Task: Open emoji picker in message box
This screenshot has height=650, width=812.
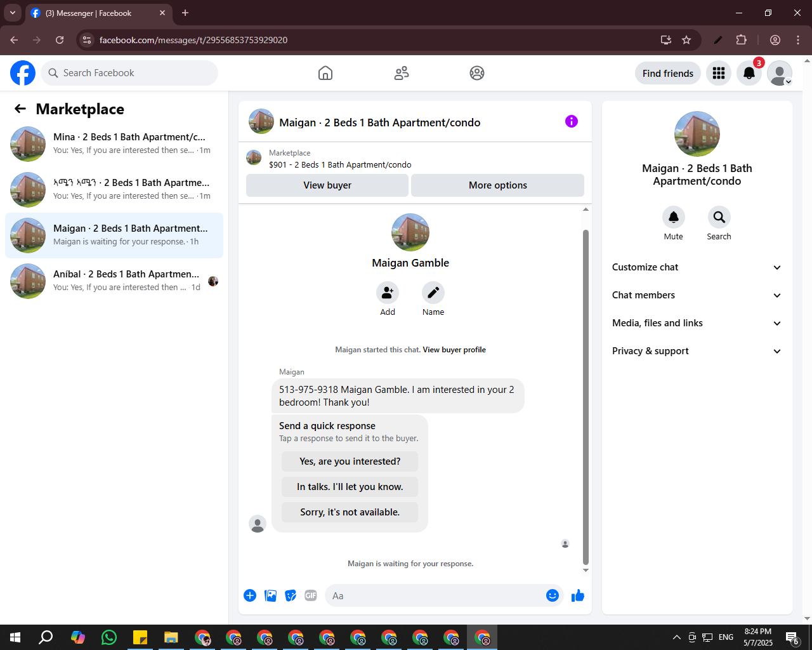Action: click(553, 595)
